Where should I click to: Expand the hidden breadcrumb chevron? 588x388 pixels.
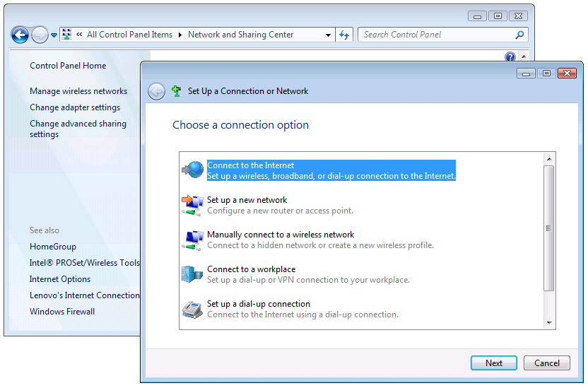pyautogui.click(x=79, y=35)
